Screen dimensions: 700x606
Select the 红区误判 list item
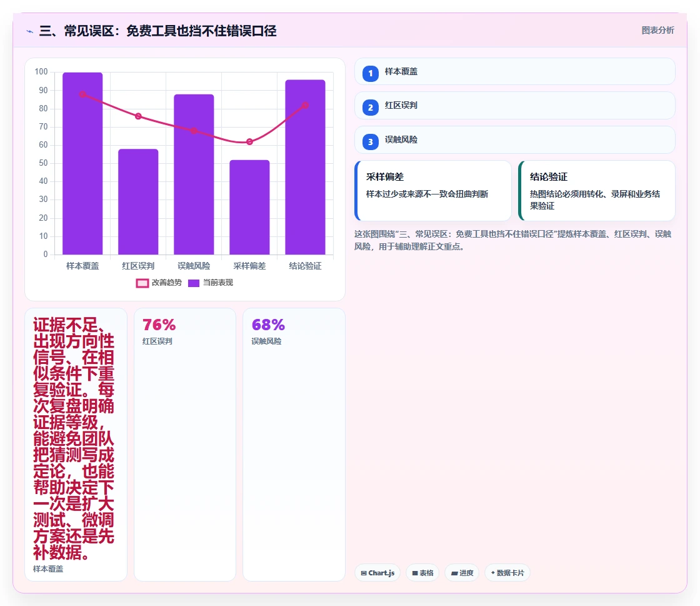coord(515,106)
